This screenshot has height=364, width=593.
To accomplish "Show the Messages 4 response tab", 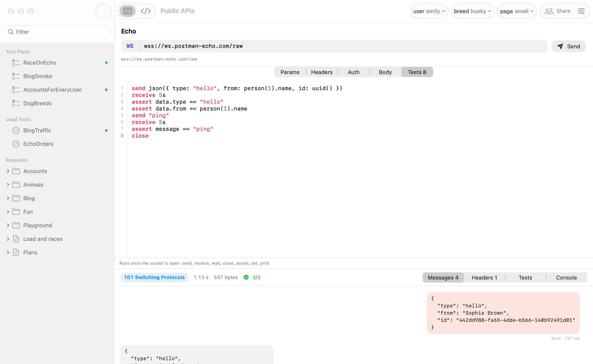I will pos(443,278).
